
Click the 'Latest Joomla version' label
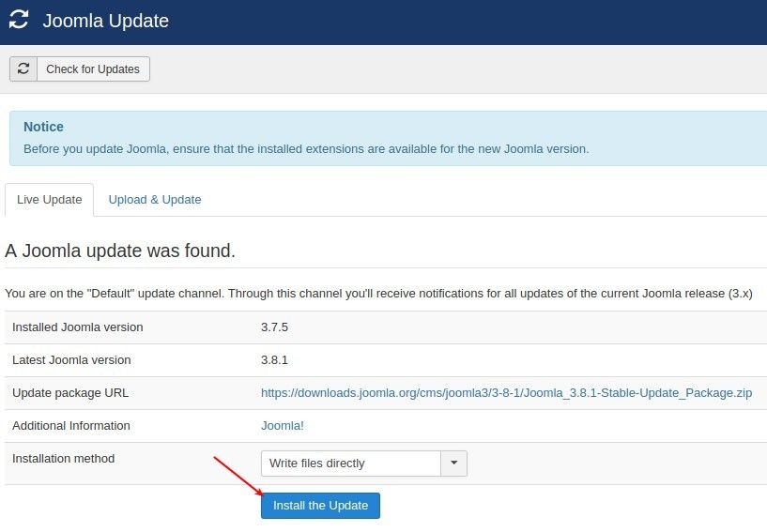pyautogui.click(x=71, y=360)
